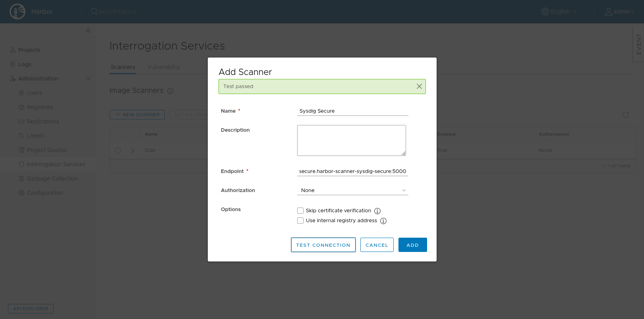
Task: Click the NEW SCANNER button
Action: pyautogui.click(x=137, y=115)
